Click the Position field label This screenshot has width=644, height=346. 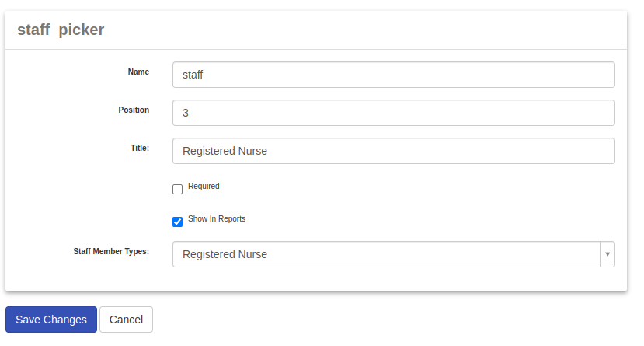[134, 110]
